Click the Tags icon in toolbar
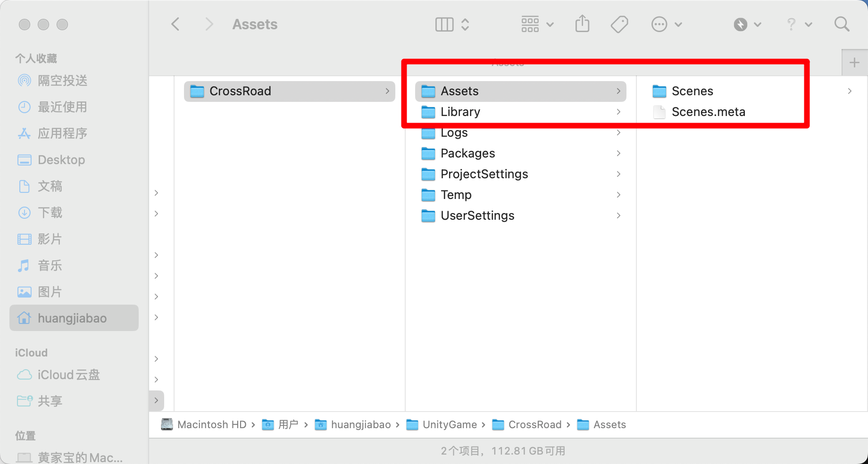Screen dimensions: 868x464 619,24
